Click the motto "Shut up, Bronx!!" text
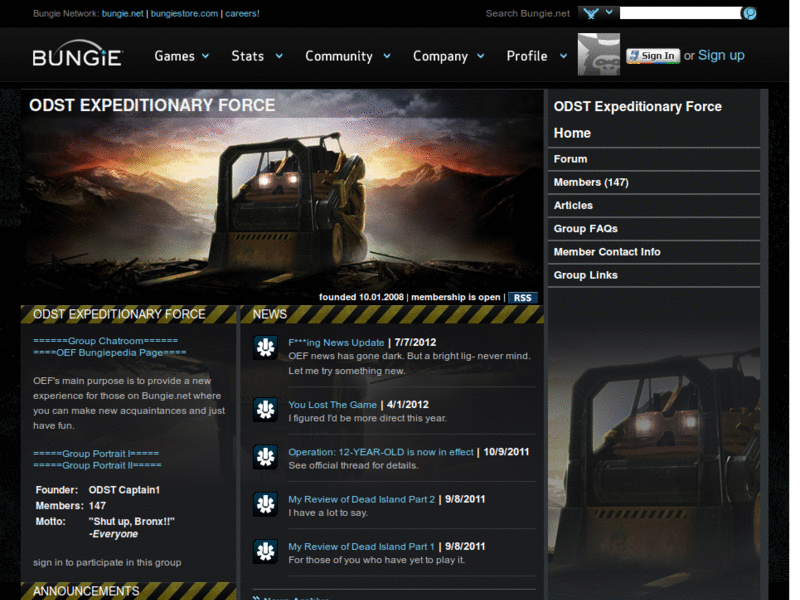This screenshot has height=600, width=800. pyautogui.click(x=132, y=522)
